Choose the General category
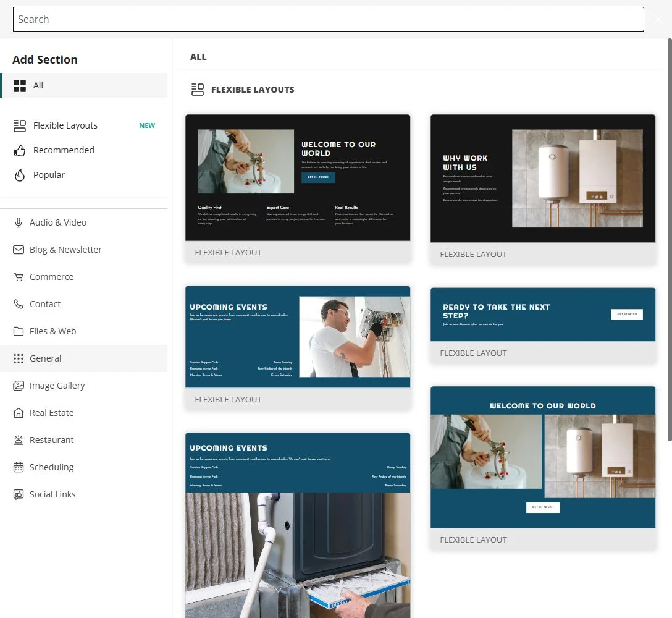Screen dimensions: 672x618 (85, 358)
